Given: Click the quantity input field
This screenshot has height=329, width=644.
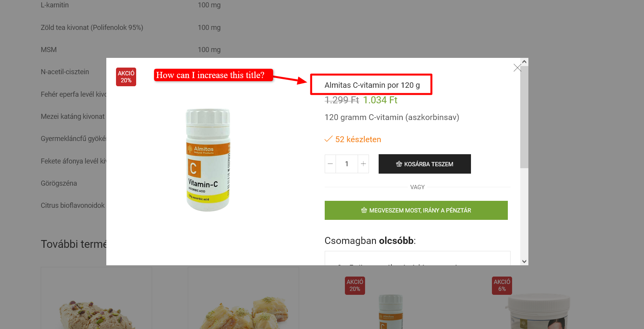Looking at the screenshot, I should [x=347, y=164].
